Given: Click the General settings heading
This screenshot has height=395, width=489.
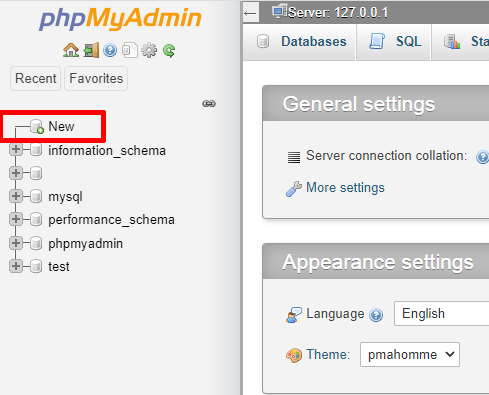Looking at the screenshot, I should 359,104.
